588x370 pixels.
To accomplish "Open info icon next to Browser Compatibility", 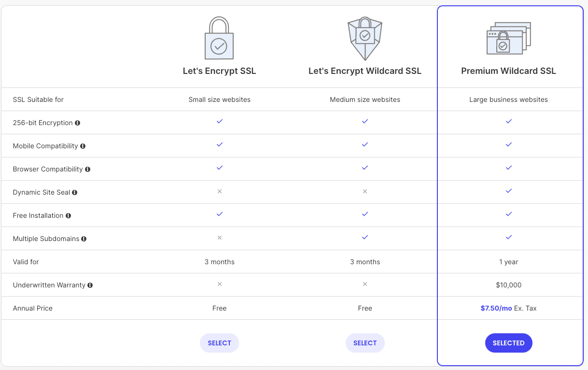I will (87, 169).
